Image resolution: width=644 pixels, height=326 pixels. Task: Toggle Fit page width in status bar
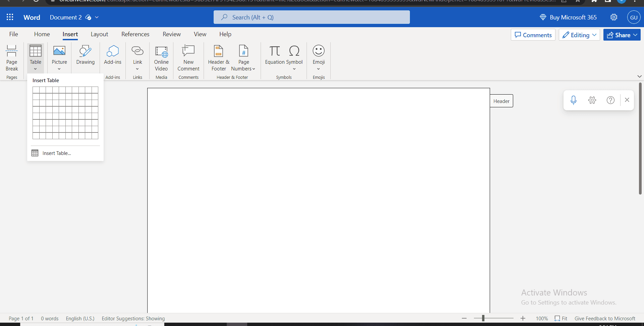561,318
